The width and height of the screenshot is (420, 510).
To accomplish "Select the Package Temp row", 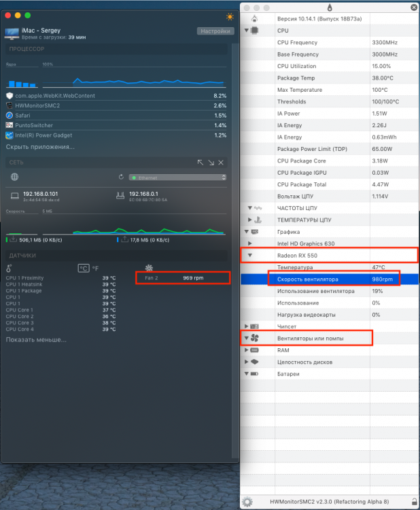I will tap(330, 78).
